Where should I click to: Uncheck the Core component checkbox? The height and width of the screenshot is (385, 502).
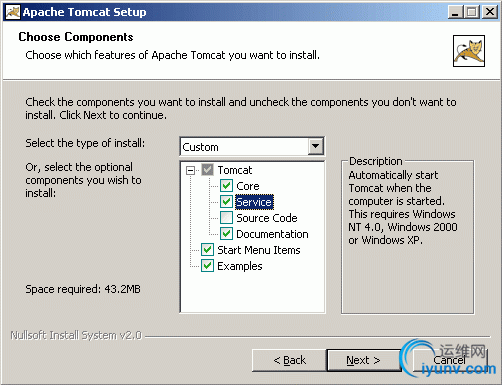226,185
